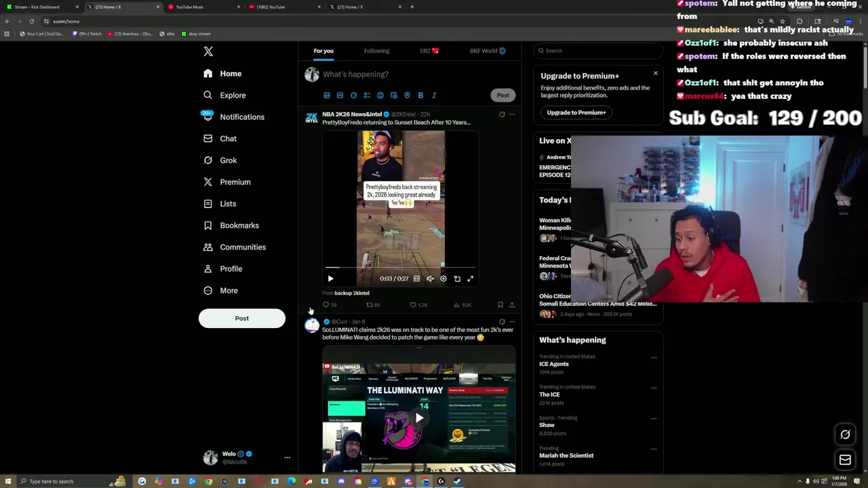Screen dimensions: 868x488
Task: Bookmark the NBA 2K26 post
Action: pos(500,305)
